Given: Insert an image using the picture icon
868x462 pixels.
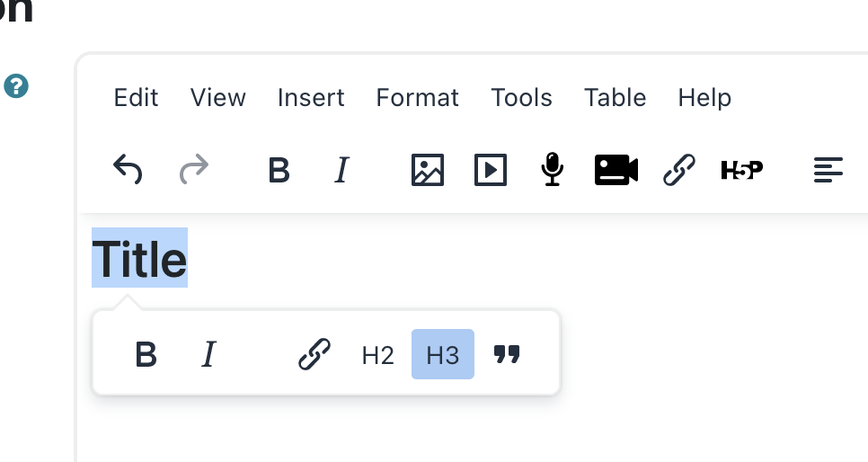Looking at the screenshot, I should [x=428, y=170].
